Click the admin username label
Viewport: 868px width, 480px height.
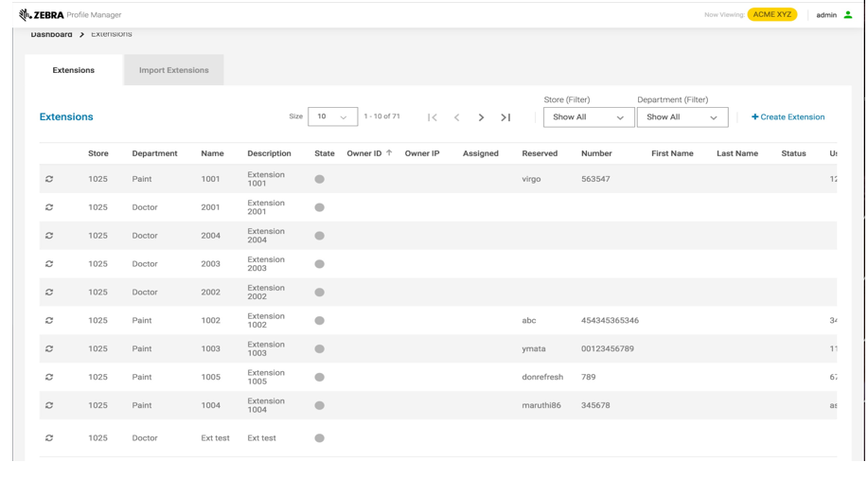pos(826,15)
